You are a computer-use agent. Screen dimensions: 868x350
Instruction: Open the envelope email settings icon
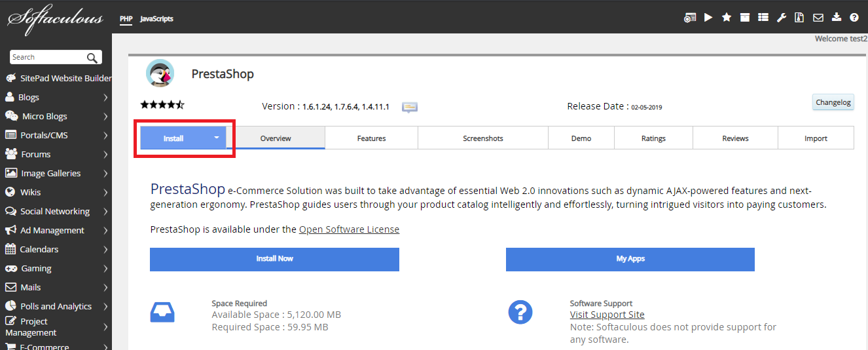818,18
